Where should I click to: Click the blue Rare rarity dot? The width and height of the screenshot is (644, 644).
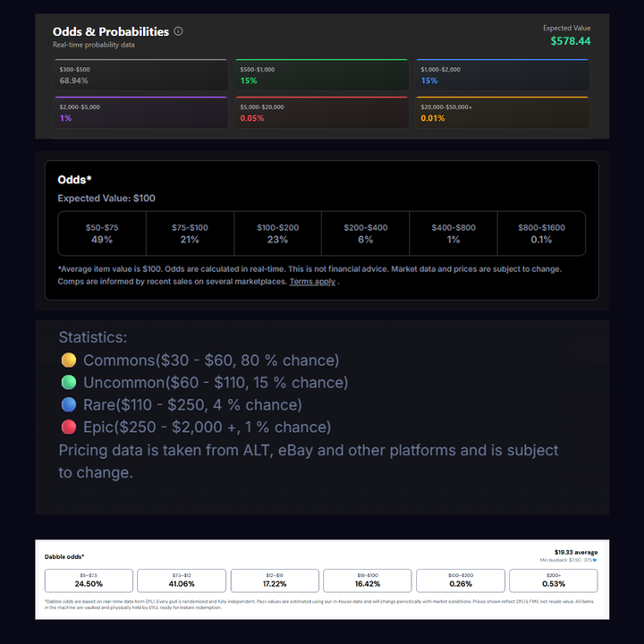coord(69,404)
